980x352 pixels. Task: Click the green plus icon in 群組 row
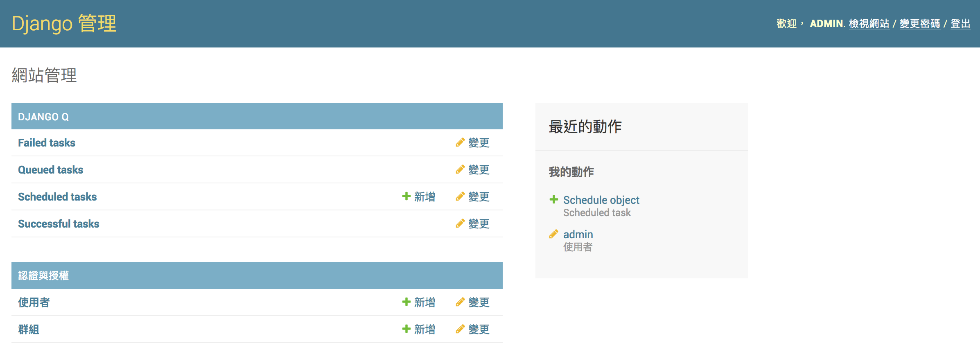406,329
